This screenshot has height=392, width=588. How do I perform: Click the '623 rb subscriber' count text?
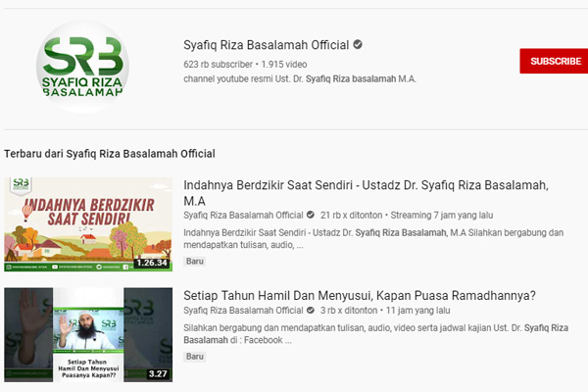218,65
